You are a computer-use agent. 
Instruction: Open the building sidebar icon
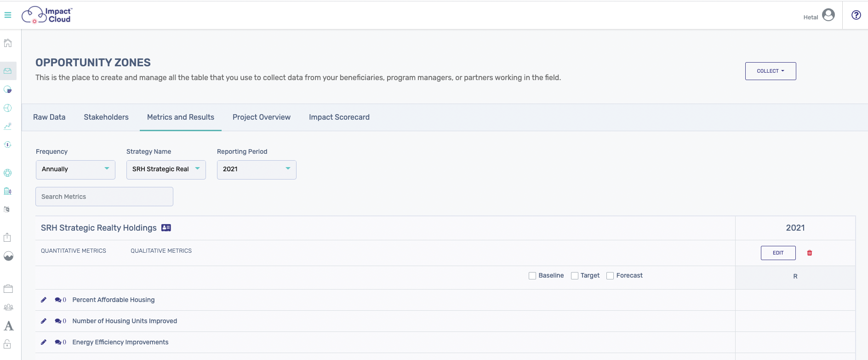[x=8, y=191]
